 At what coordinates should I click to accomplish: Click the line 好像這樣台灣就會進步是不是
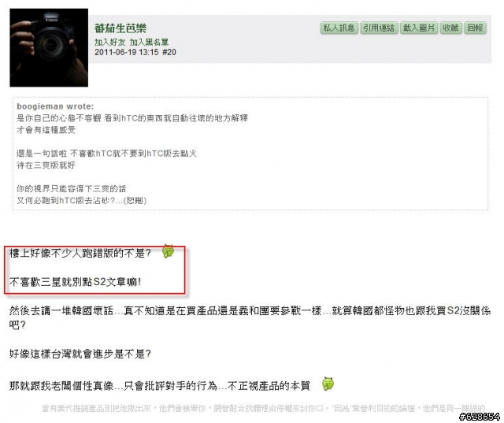click(x=80, y=354)
